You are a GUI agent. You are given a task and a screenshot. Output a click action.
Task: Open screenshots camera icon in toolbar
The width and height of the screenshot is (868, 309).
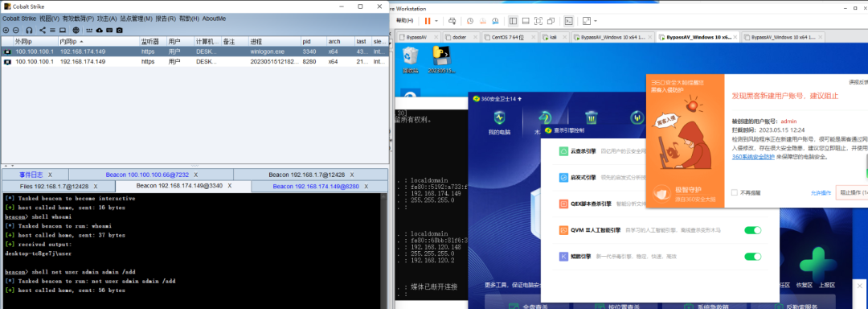[119, 30]
